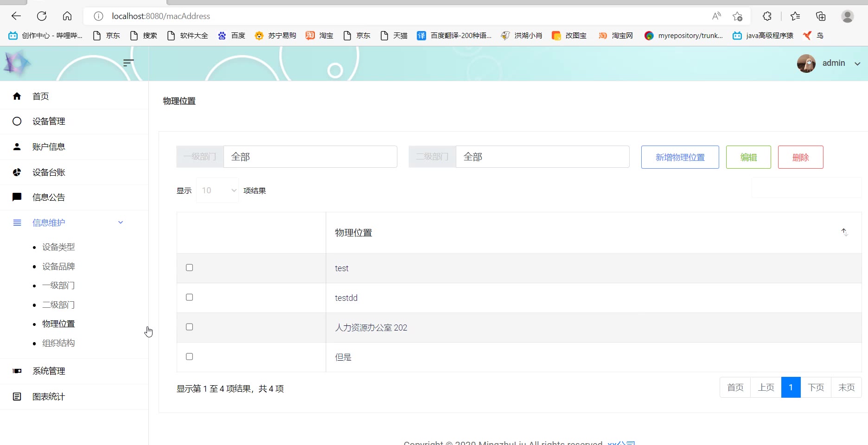Add this page to favorites star icon
Screen dimensions: 868x445
click(737, 16)
